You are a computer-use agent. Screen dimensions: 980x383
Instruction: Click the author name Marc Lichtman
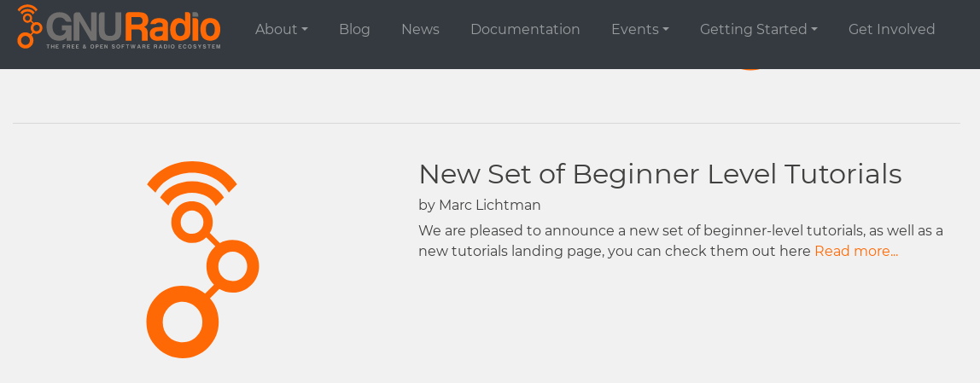[x=489, y=205]
